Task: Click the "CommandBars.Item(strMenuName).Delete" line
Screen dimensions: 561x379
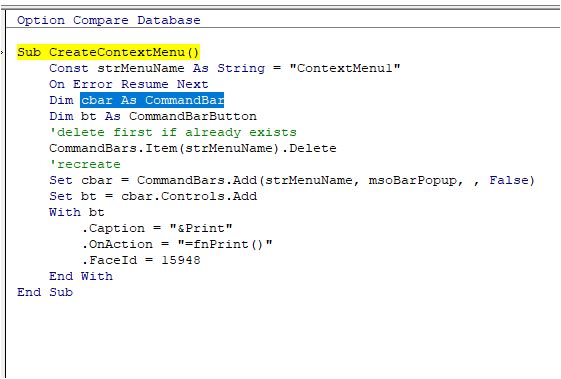Action: 193,148
